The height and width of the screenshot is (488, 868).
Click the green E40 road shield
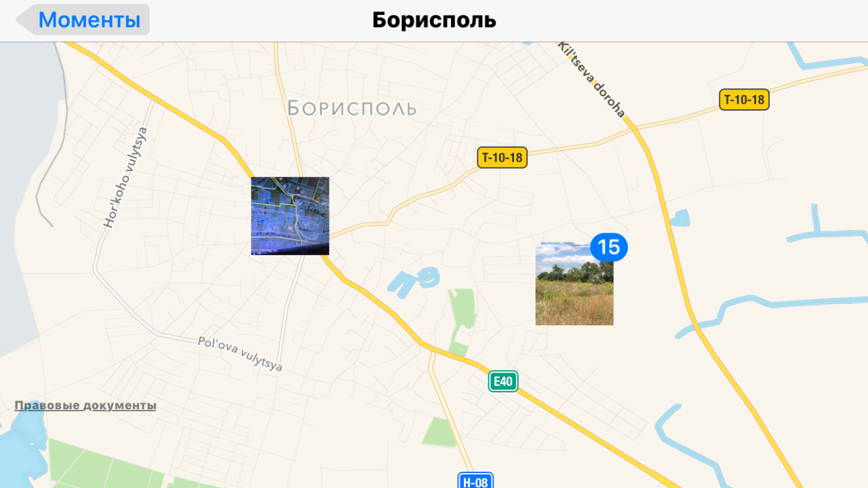coord(503,381)
